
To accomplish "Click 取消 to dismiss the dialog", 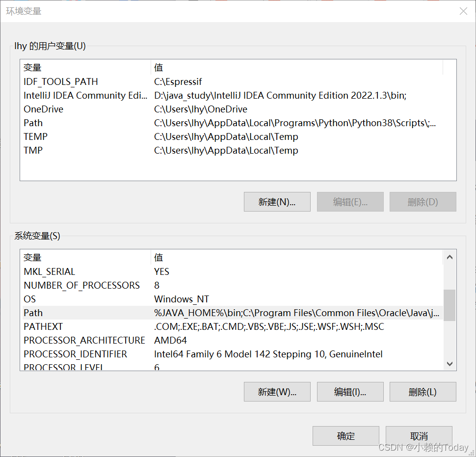I will (x=419, y=436).
